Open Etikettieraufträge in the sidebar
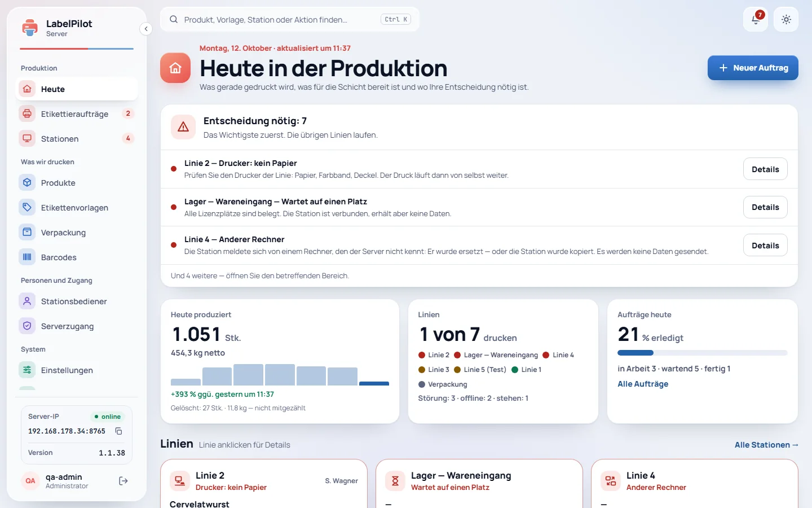Image resolution: width=812 pixels, height=508 pixels. point(77,114)
